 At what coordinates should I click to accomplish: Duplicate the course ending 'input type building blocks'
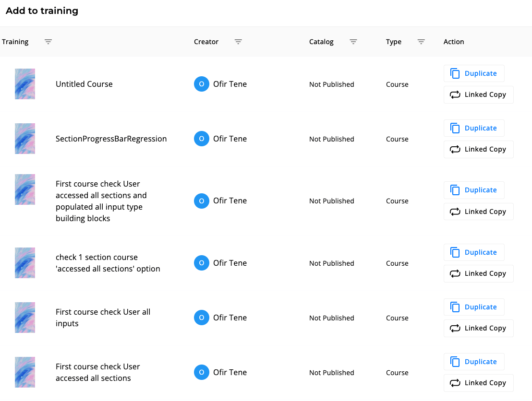pos(473,190)
